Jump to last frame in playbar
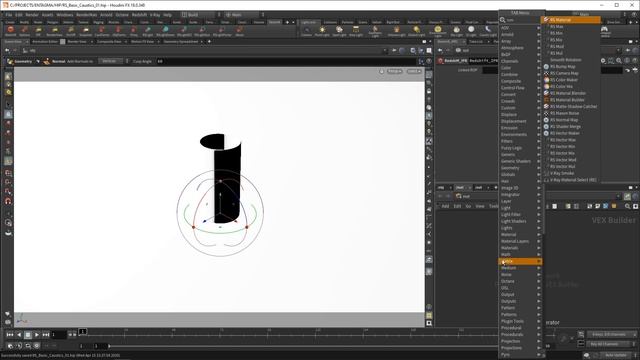The width and height of the screenshot is (640, 360). coord(46,335)
